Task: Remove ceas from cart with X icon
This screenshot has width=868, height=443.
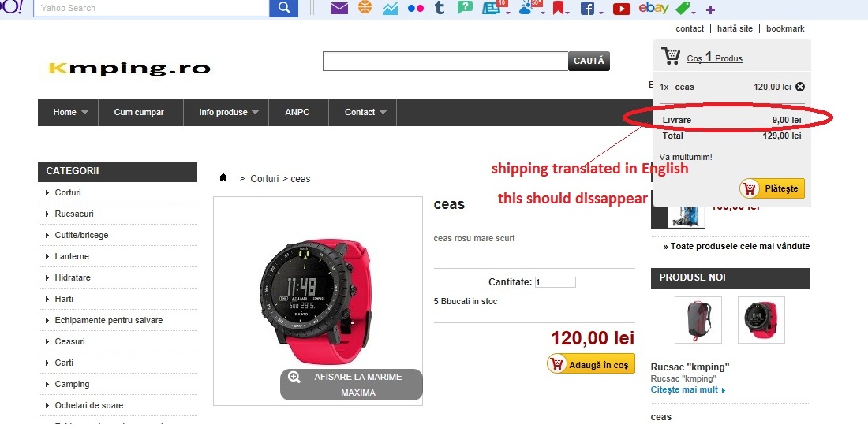Action: [800, 87]
